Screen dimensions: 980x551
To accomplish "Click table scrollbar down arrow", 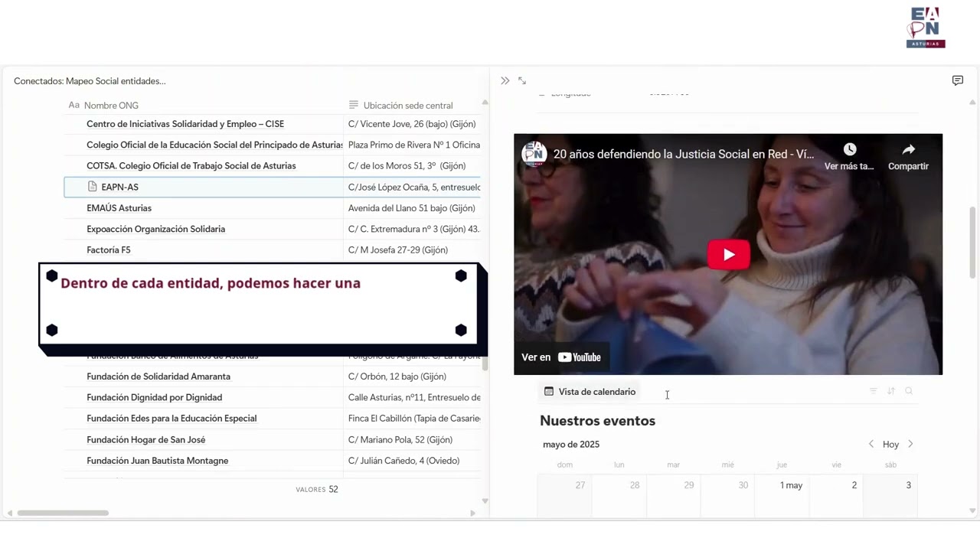I will (x=485, y=500).
